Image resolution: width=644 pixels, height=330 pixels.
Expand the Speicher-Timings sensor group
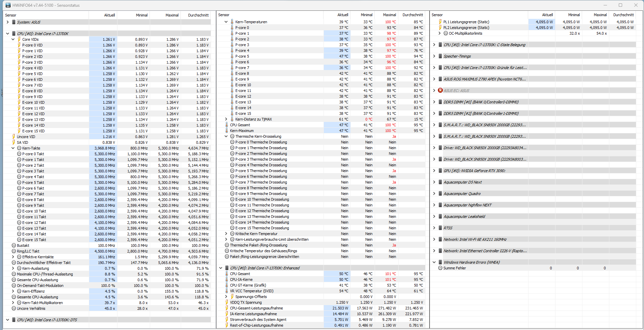click(434, 56)
